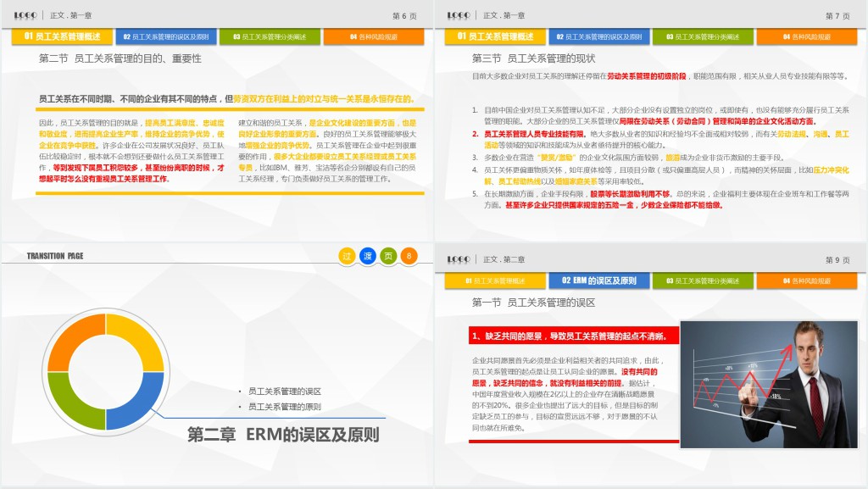Screen dimensions: 868x489
Task: Click bold sentence 员工关系在不同时期 on page 6
Action: point(226,99)
